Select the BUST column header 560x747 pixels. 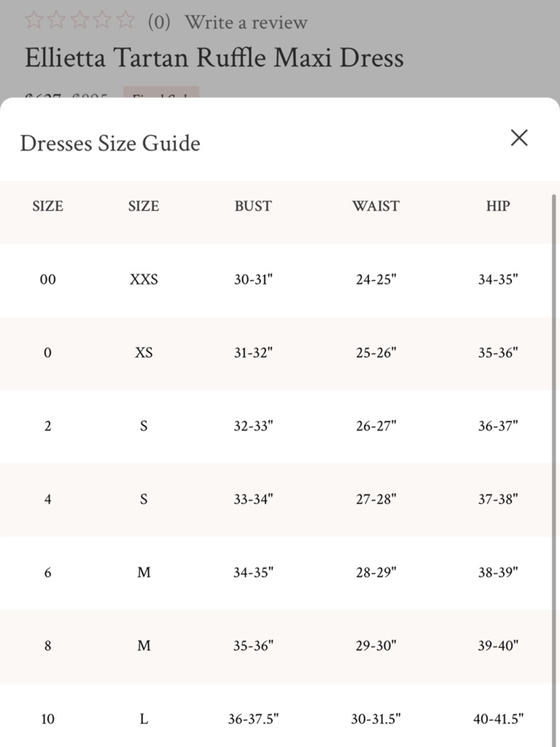253,206
